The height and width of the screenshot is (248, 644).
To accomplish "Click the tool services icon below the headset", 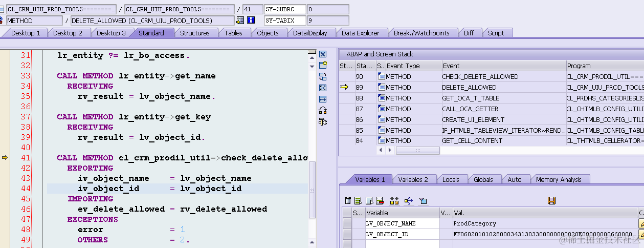I will coord(323,121).
